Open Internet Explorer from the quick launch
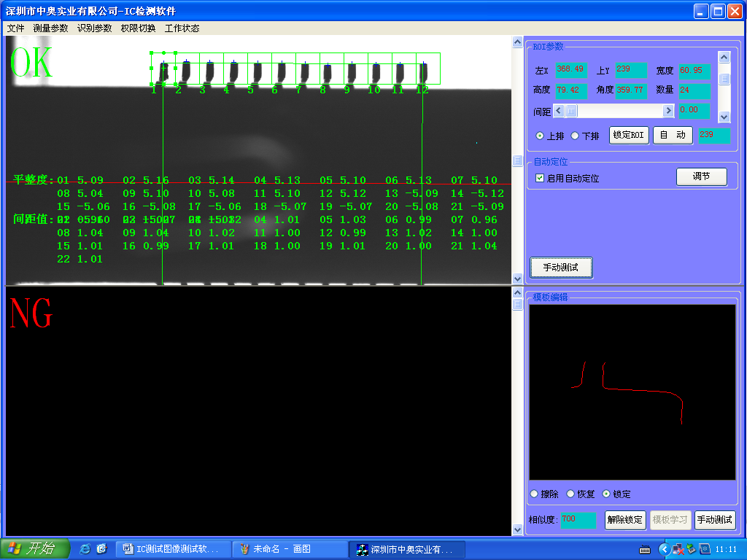747x560 pixels. click(85, 548)
